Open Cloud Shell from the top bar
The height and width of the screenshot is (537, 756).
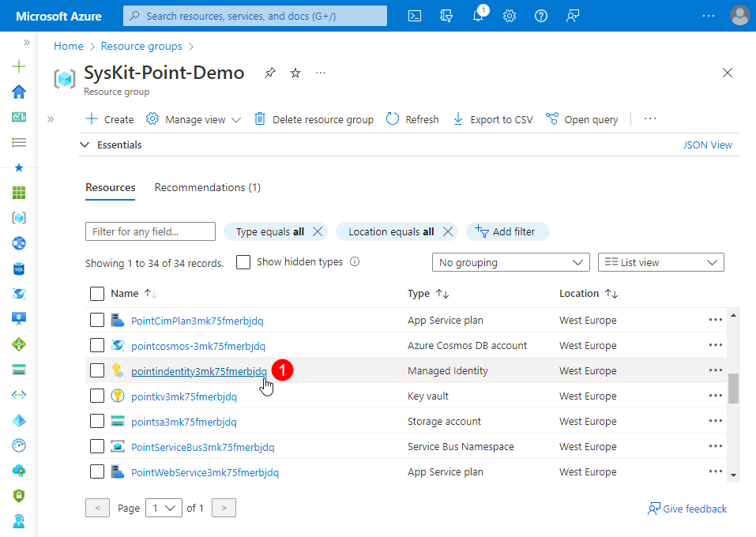click(x=414, y=15)
